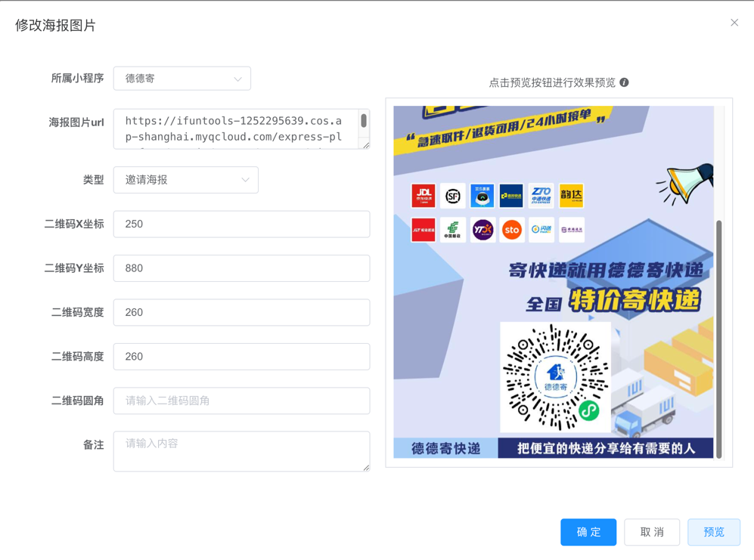Focus the 二维码Y坐标 field with 880
Screen dimensions: 754x560
tap(241, 268)
